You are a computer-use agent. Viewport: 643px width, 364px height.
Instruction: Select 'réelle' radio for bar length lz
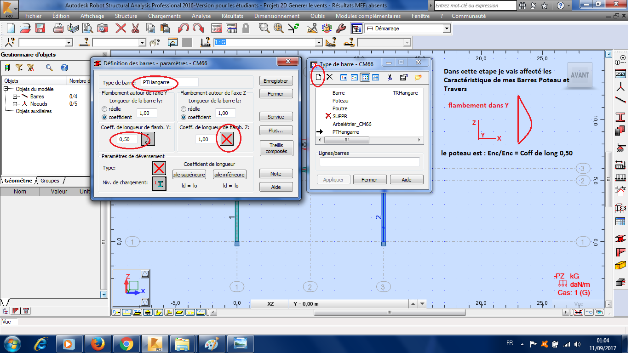184,109
